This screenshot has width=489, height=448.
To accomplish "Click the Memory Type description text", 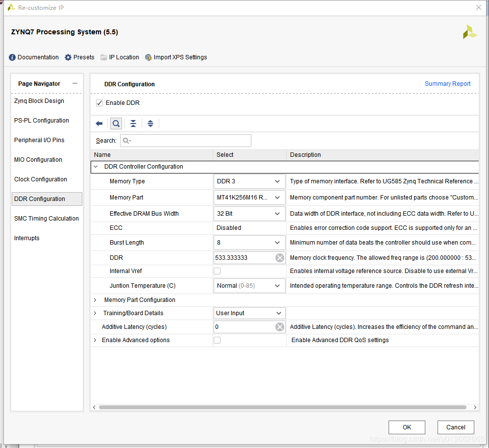I will [384, 181].
